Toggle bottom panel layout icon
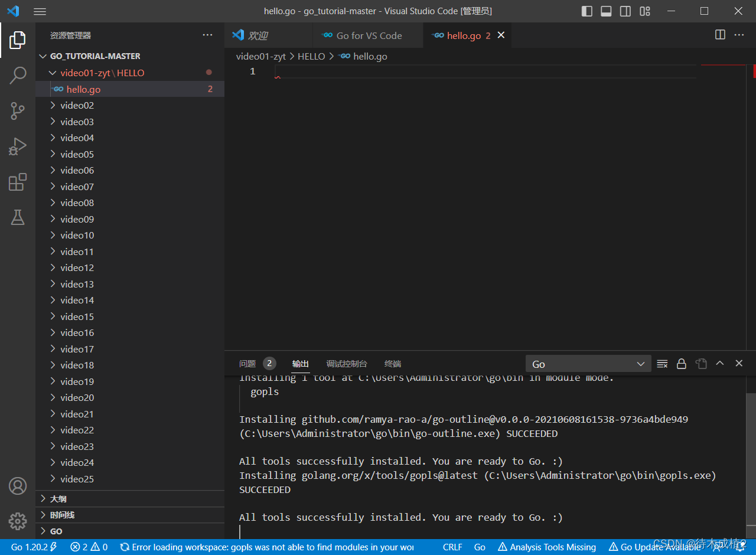Viewport: 756px width, 555px height. pos(606,11)
